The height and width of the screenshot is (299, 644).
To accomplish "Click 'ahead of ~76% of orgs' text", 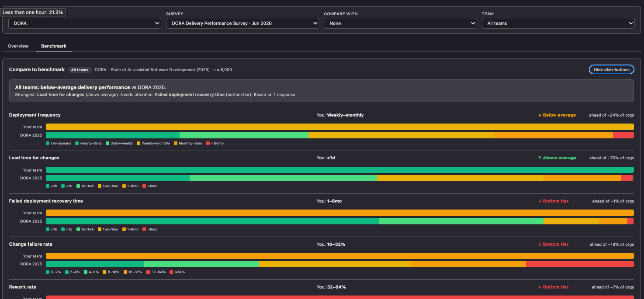I will click(612, 158).
